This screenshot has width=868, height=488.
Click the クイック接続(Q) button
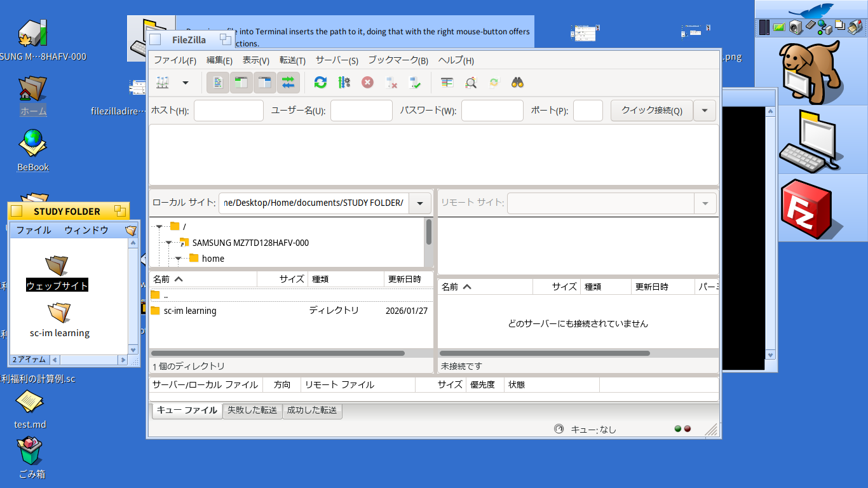(x=651, y=111)
